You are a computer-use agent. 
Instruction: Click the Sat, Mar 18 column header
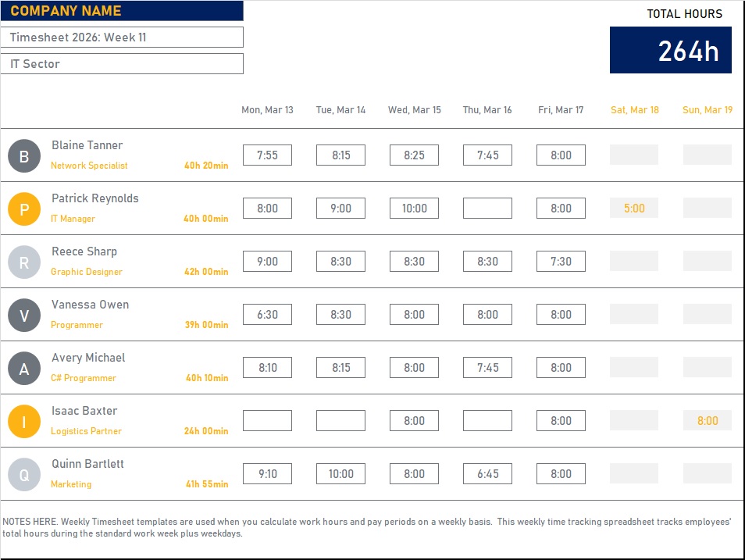click(x=634, y=110)
